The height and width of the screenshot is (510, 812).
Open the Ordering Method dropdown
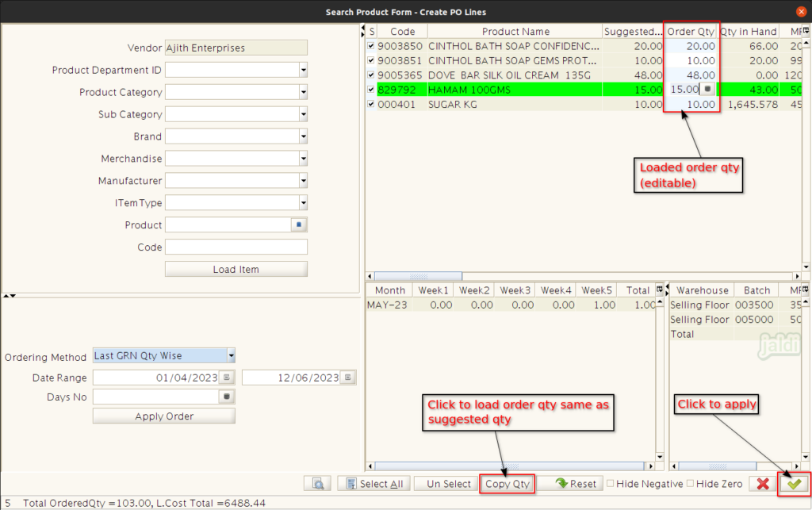coord(231,355)
